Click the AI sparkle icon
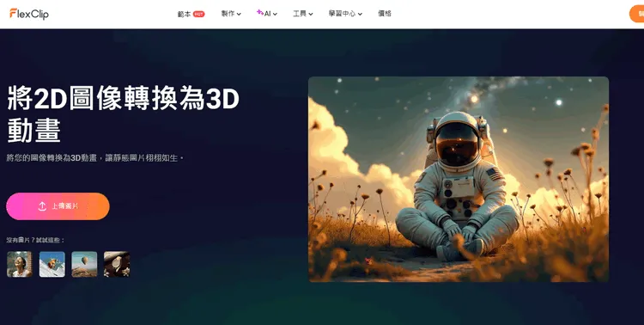Viewport: 644px width, 325px height. pos(259,12)
